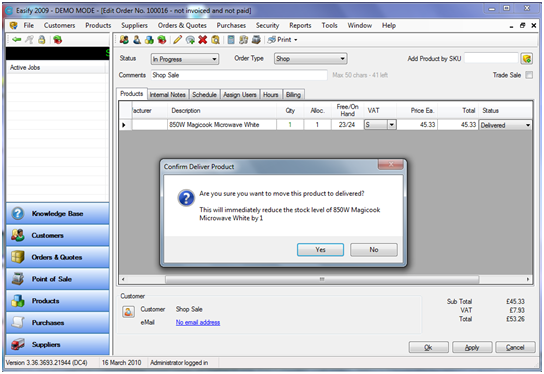Image resolution: width=544 pixels, height=374 pixels.
Task: Click the customer icon in Customer panel
Action: (x=128, y=312)
